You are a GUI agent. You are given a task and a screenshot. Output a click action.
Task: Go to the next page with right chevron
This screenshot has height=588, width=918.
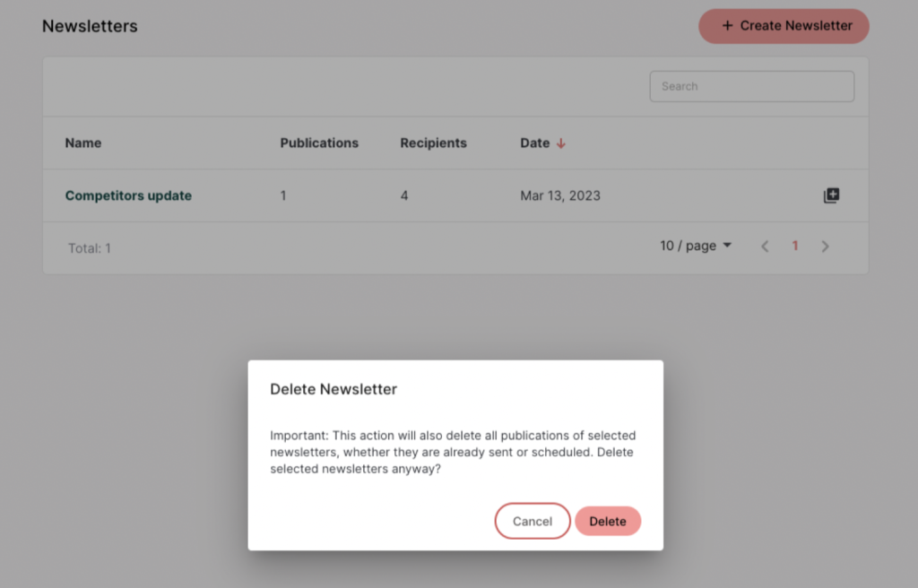pos(825,246)
